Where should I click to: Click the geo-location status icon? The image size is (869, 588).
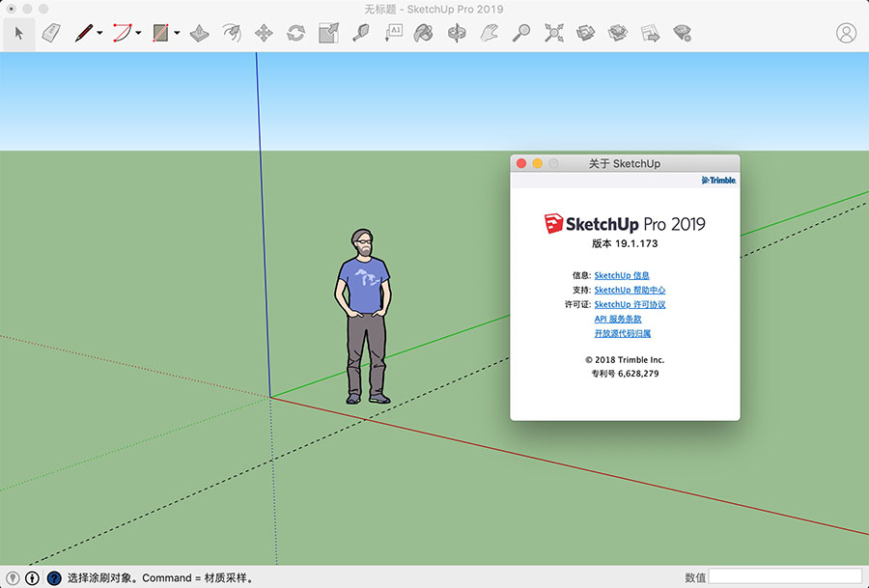pos(13,578)
